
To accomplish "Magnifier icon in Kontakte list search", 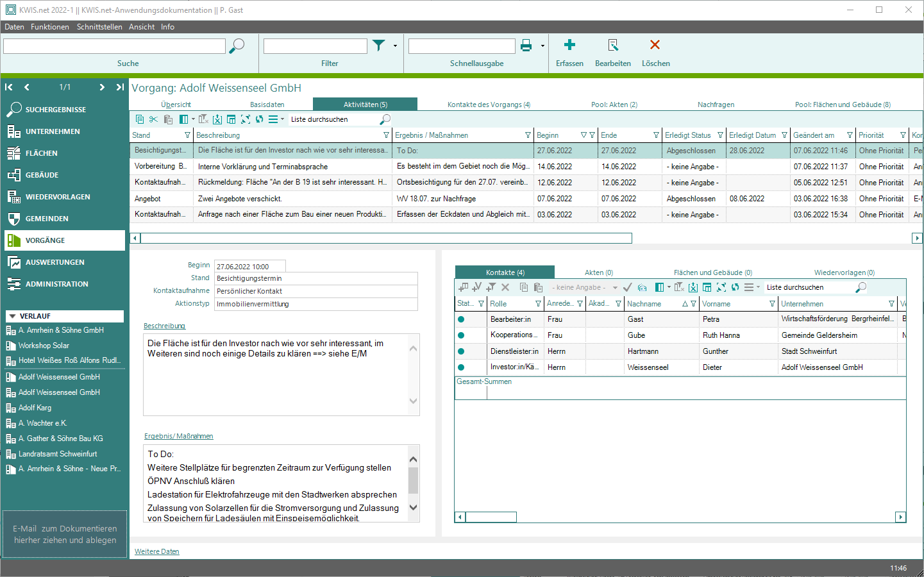I will pos(861,287).
